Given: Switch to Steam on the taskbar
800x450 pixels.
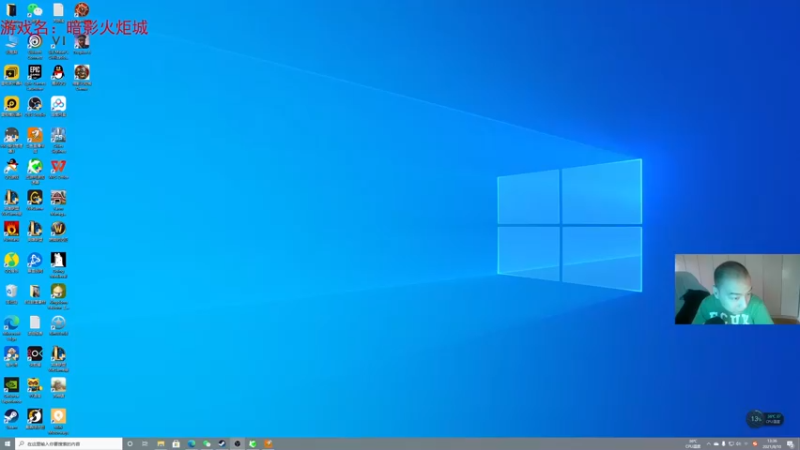Looking at the screenshot, I should tap(222, 444).
